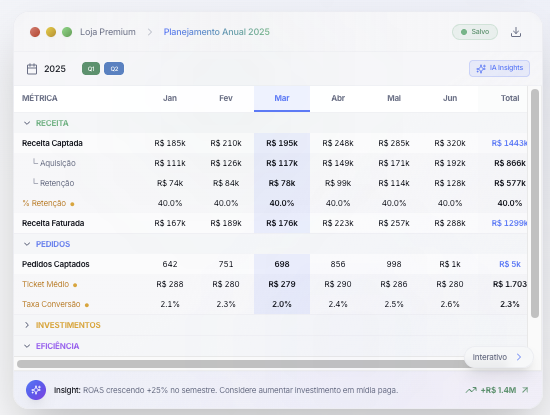Image resolution: width=550 pixels, height=415 pixels.
Task: Select the Receita Faturada row label
Action: 53,223
